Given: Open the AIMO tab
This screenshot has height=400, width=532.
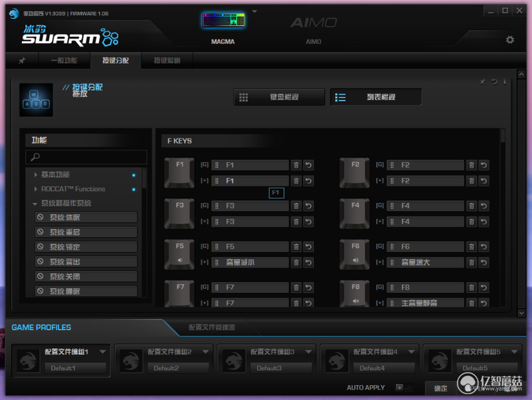Looking at the screenshot, I should (x=313, y=30).
